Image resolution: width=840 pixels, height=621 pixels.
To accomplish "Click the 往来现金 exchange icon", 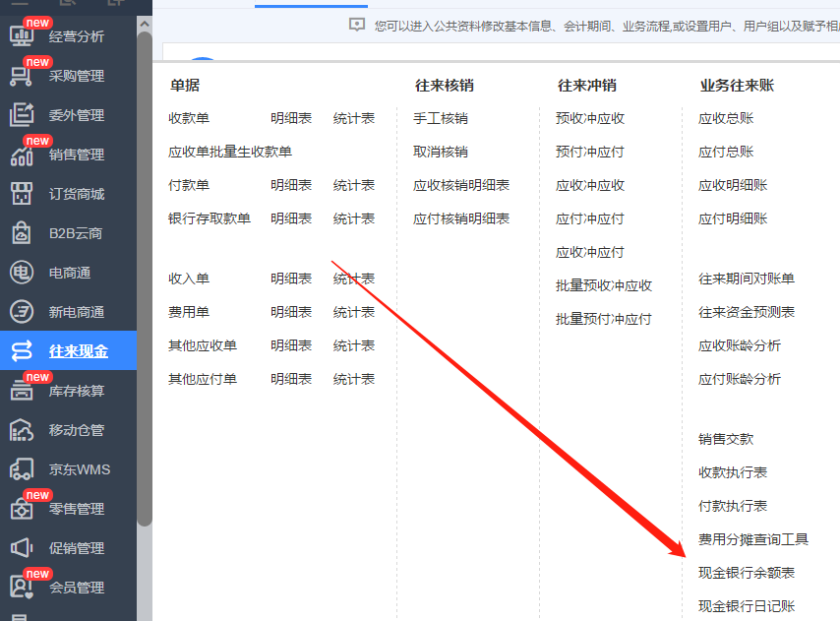I will point(22,351).
